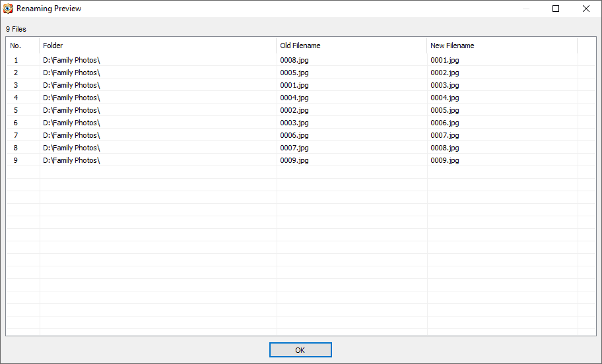Click new filename 0003.jpg

(x=445, y=85)
